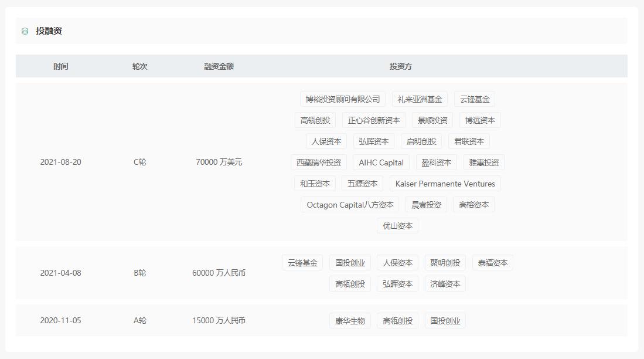Open investor tag 正心谷创新资本
This screenshot has height=359, width=644.
tap(374, 120)
